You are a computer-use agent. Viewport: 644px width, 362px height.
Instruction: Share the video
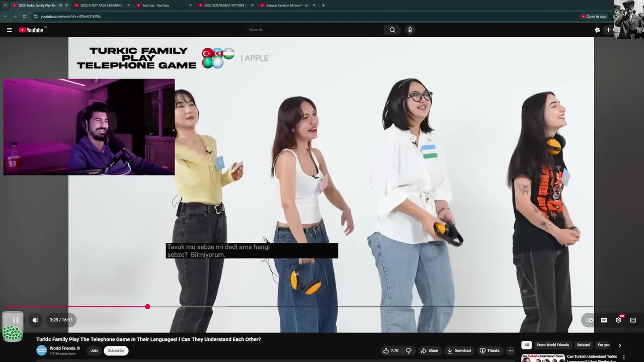pos(429,350)
